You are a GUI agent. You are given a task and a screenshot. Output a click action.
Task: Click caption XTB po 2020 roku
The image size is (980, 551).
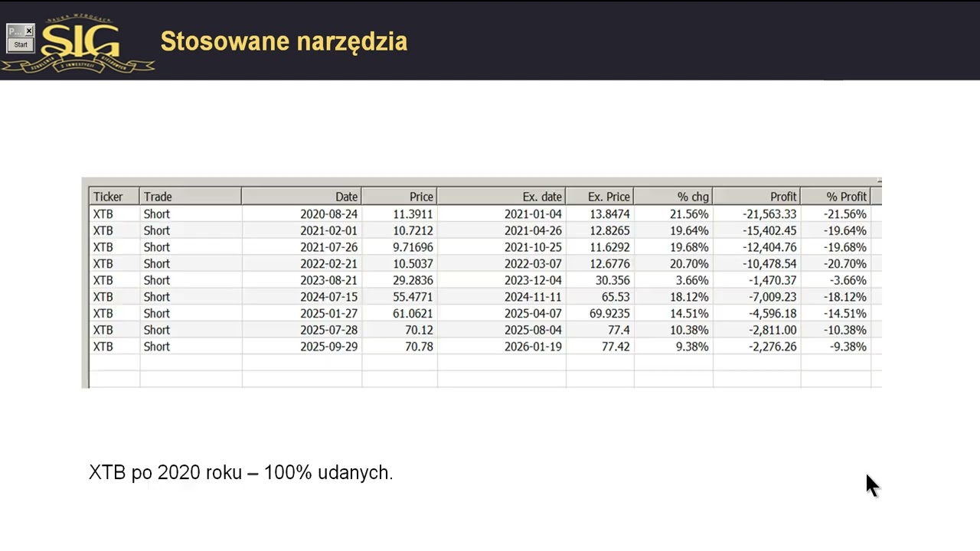click(x=165, y=473)
